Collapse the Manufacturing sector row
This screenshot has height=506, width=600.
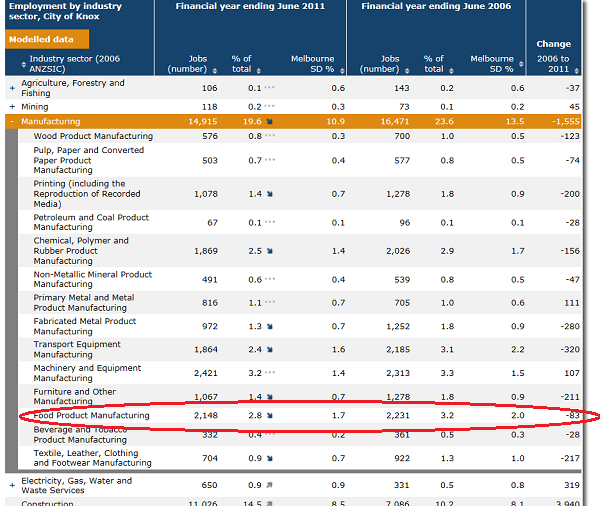coord(12,121)
